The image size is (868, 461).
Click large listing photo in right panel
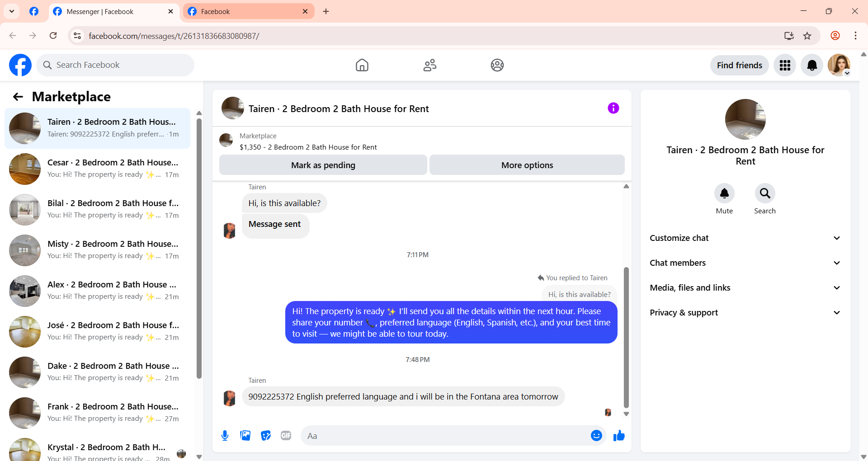(x=745, y=119)
